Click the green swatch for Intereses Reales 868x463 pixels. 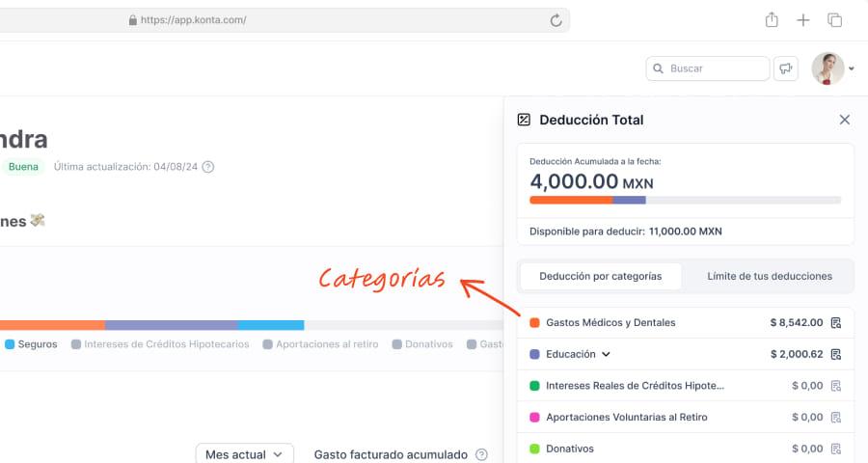(534, 386)
